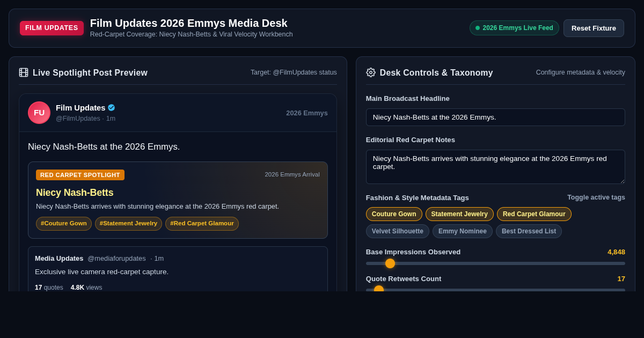This screenshot has width=644, height=338.
Task: Click the 2026 Emmys Arrival label
Action: click(292, 174)
